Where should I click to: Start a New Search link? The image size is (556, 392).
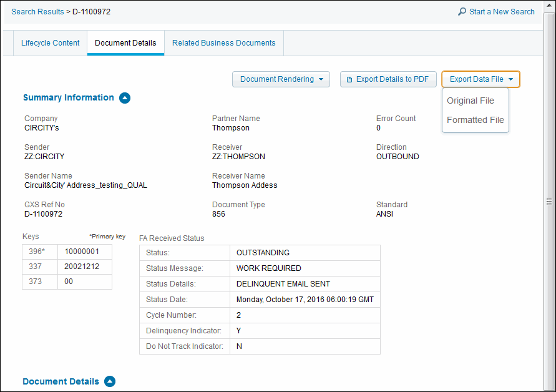502,12
